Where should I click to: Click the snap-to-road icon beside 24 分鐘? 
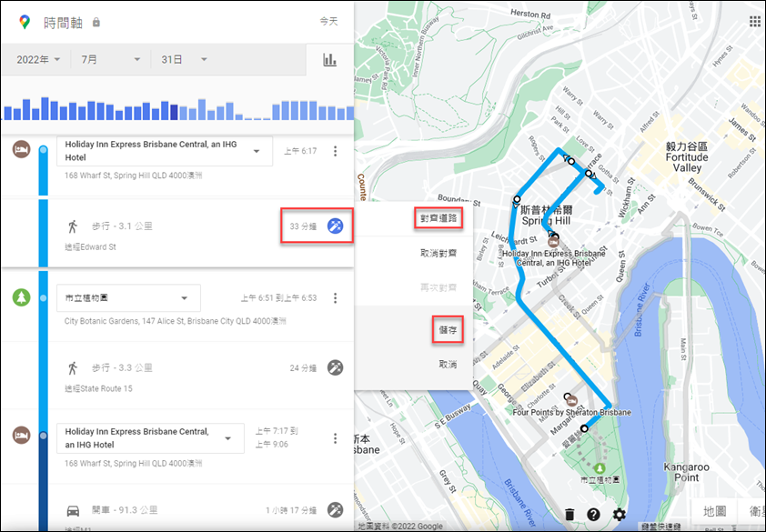pyautogui.click(x=335, y=368)
